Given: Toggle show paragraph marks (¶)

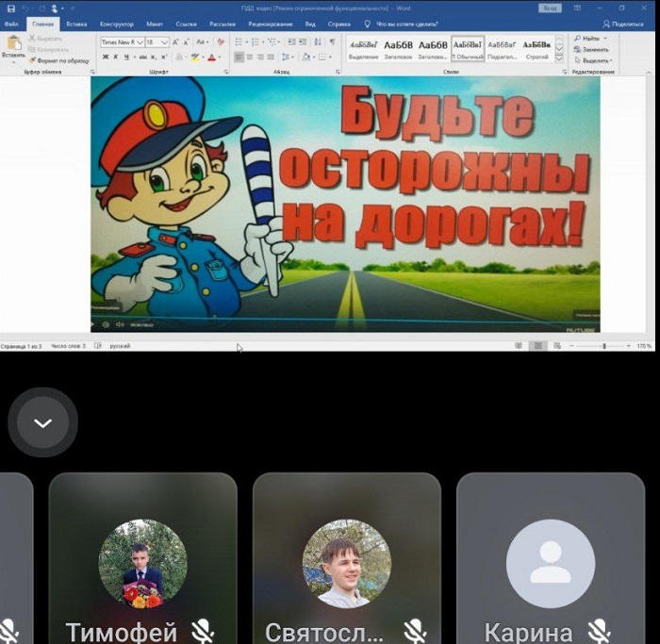Looking at the screenshot, I should tap(333, 42).
